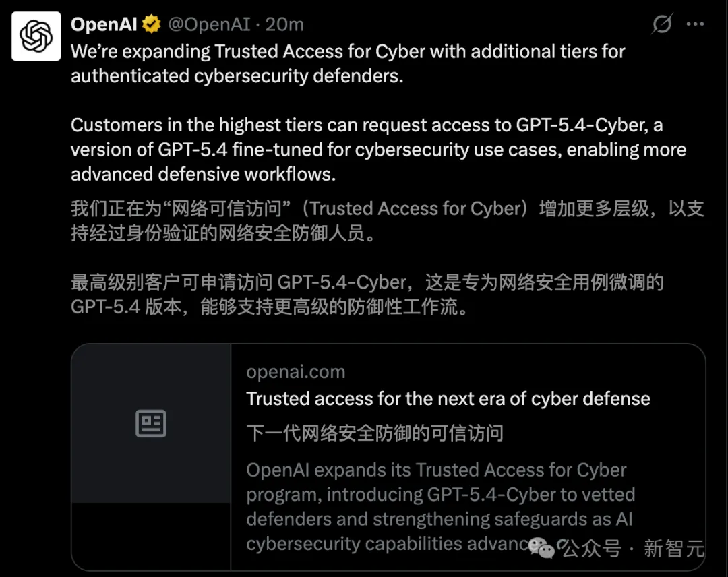Click the Chinese translation starting 我们正在为
This screenshot has height=577, width=728.
click(x=387, y=221)
